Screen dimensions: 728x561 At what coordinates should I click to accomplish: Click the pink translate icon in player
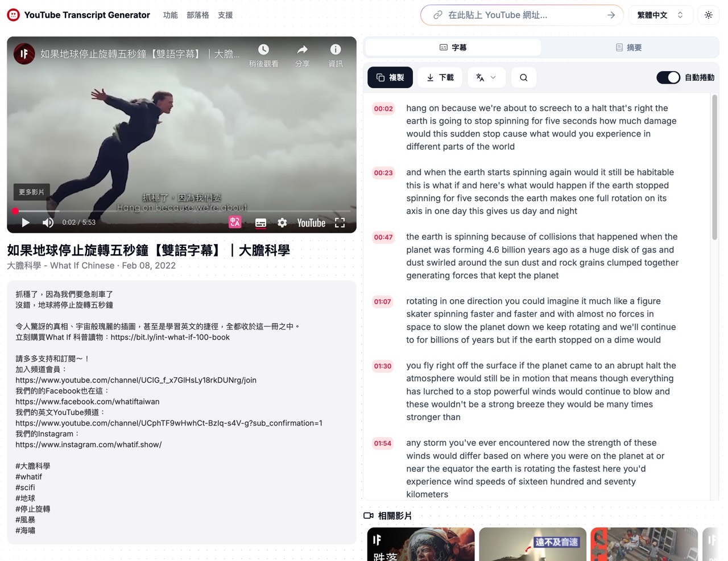tap(235, 222)
